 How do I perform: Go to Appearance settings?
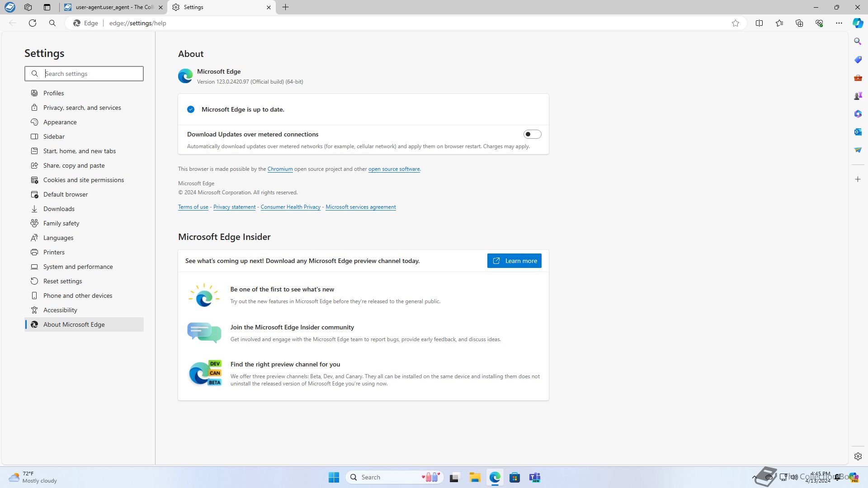(x=84, y=122)
